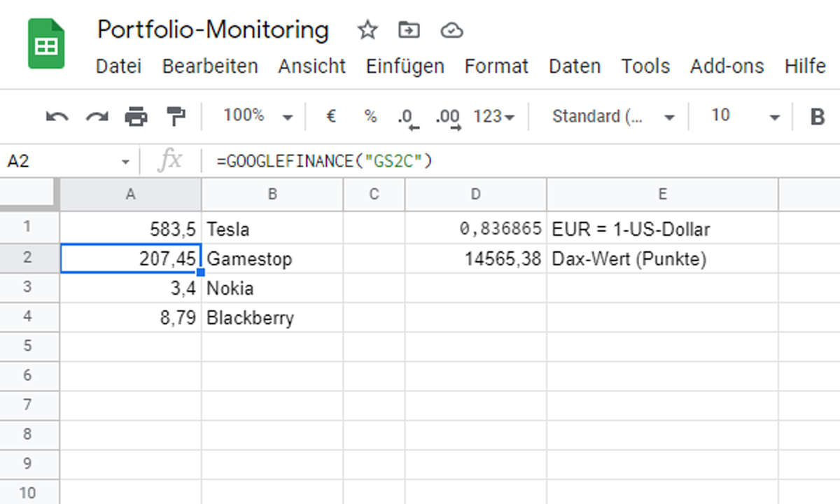The width and height of the screenshot is (840, 504).
Task: Select cell with value 207,45
Action: (x=130, y=258)
